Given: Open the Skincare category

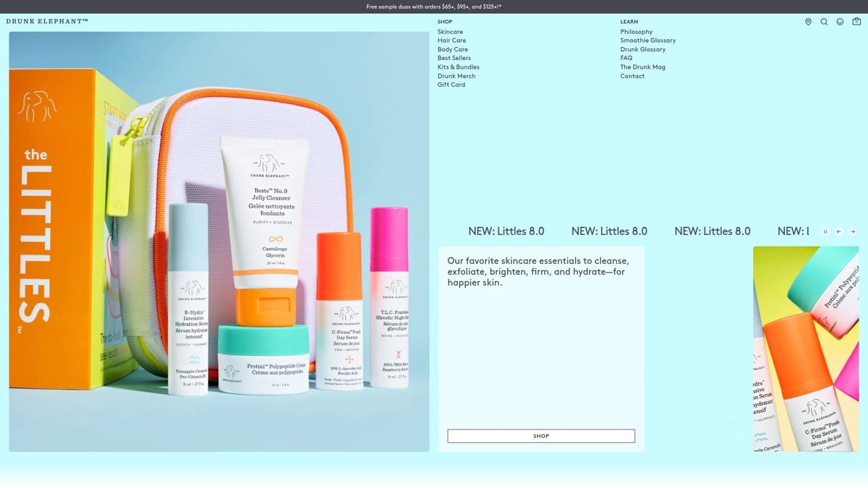Looking at the screenshot, I should (x=450, y=31).
